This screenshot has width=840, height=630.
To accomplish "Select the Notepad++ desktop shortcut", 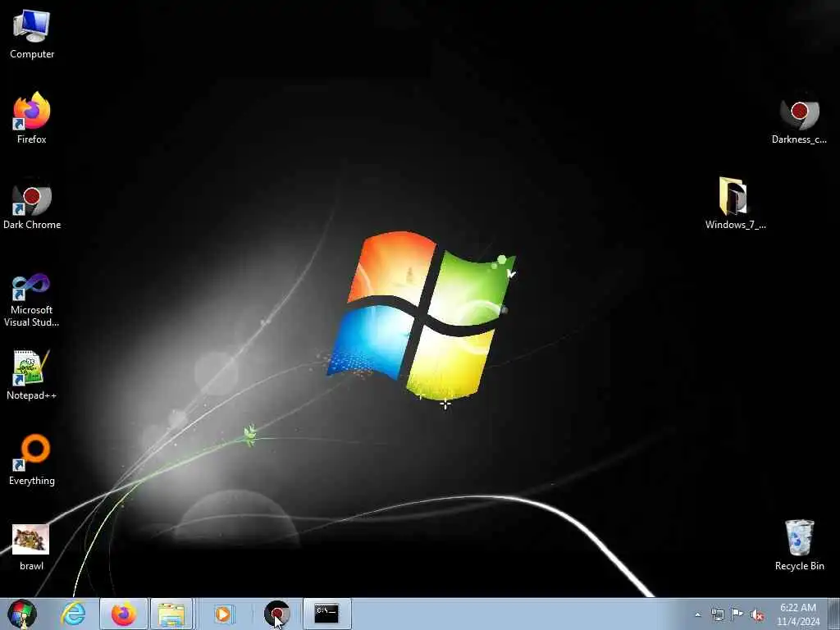I will pyautogui.click(x=32, y=374).
